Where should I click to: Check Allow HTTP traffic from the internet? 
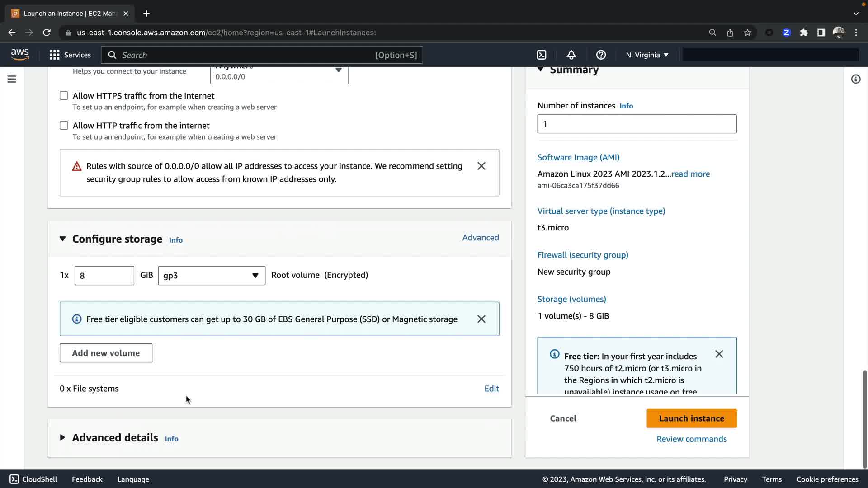(64, 126)
